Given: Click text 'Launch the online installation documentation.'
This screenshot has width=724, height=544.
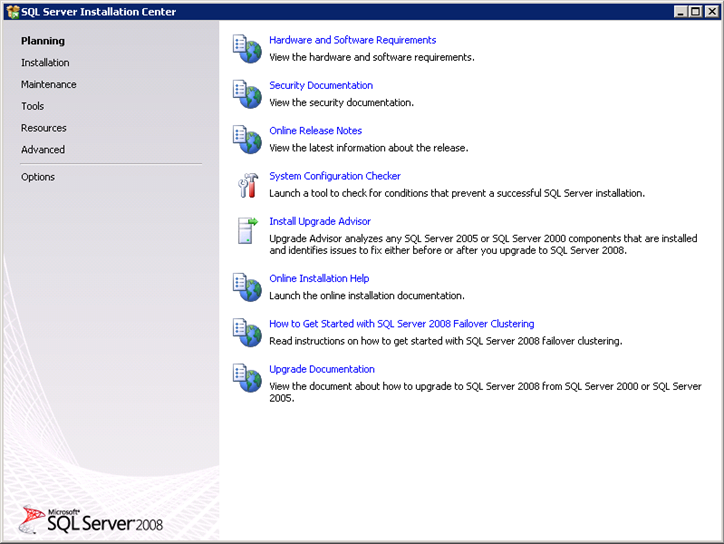Looking at the screenshot, I should 367,296.
